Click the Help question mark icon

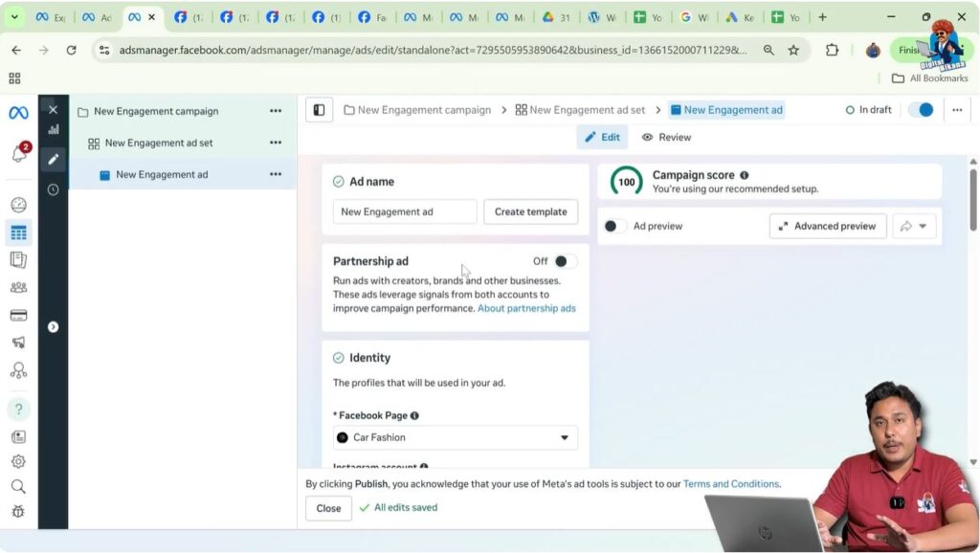(17, 409)
